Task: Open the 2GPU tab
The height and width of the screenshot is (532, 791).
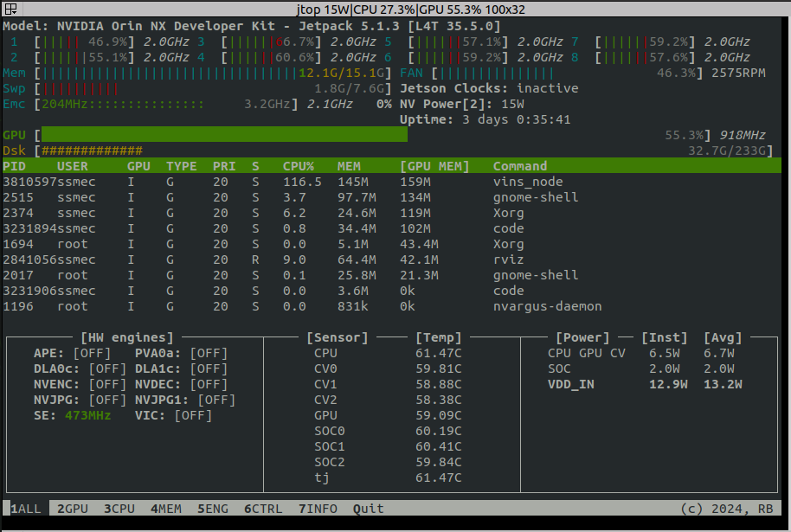Action: coord(73,509)
